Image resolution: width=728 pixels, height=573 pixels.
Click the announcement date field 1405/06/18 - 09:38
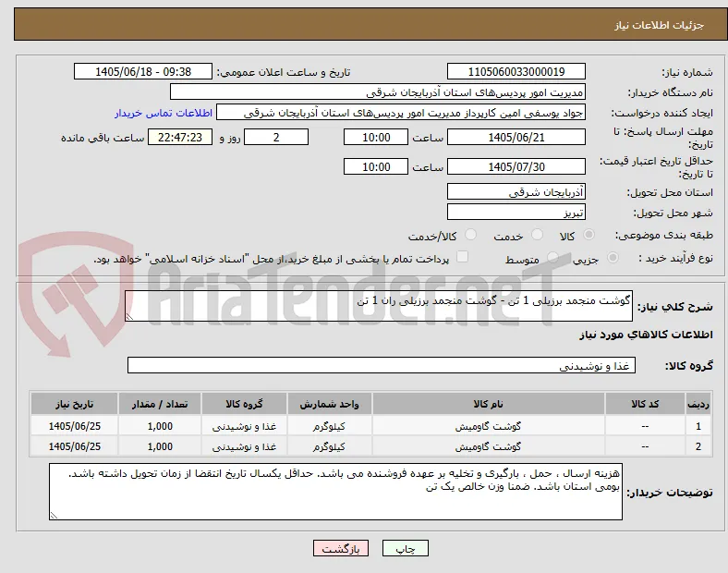point(143,71)
